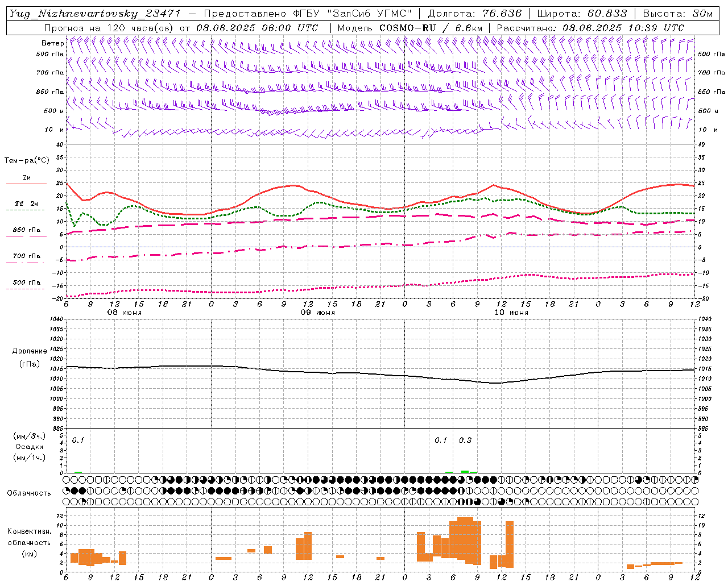
Task: Click the '(мм/1ч.)' precipitation unit label
Action: tap(30, 458)
